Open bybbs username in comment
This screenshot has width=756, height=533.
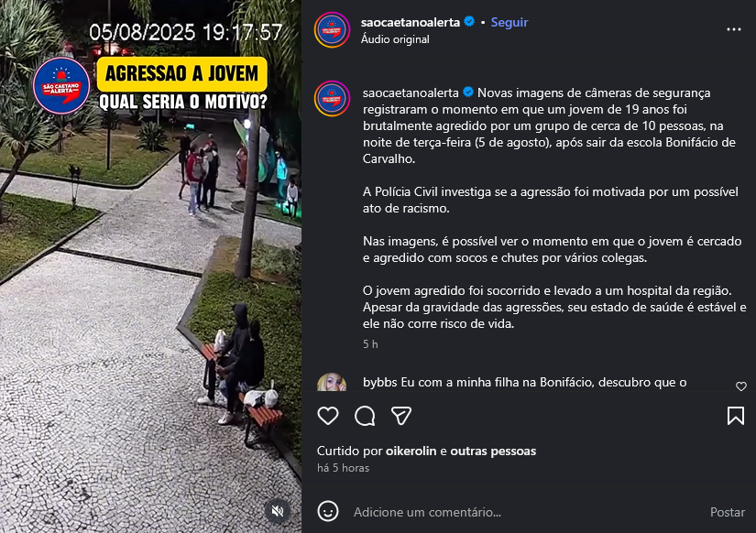[380, 382]
